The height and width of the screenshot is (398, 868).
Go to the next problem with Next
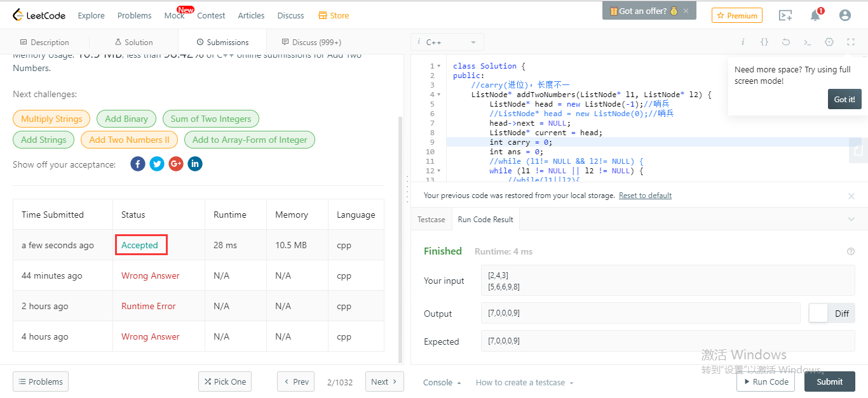pos(384,381)
